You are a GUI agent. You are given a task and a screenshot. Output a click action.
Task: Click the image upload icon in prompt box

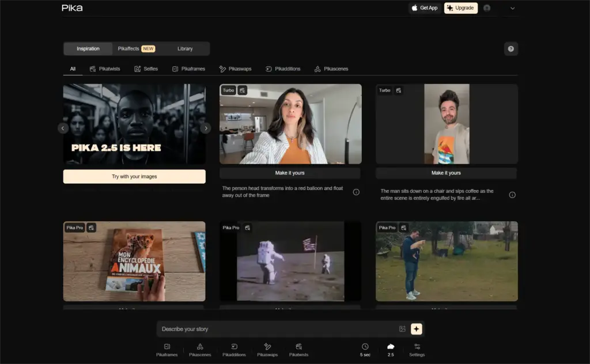point(402,329)
